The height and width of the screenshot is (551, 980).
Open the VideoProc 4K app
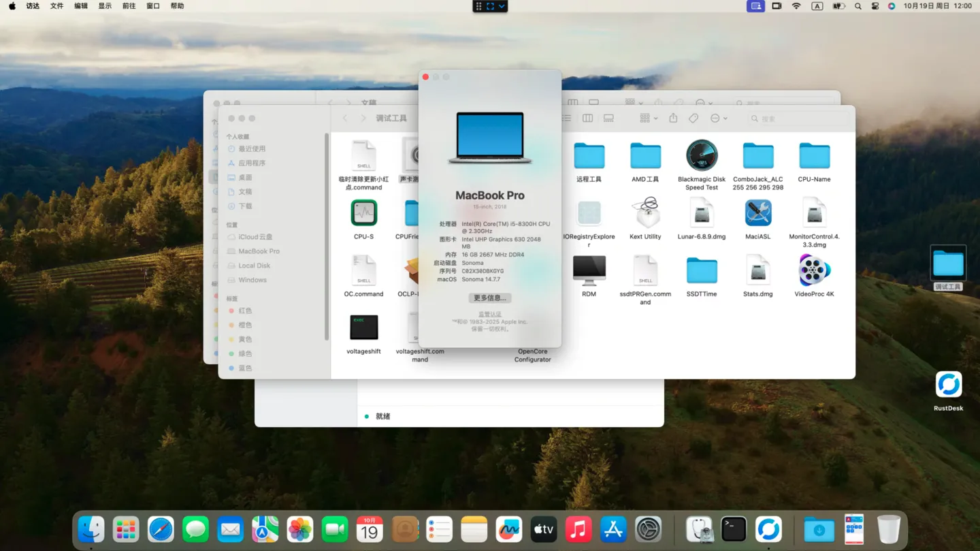click(814, 271)
